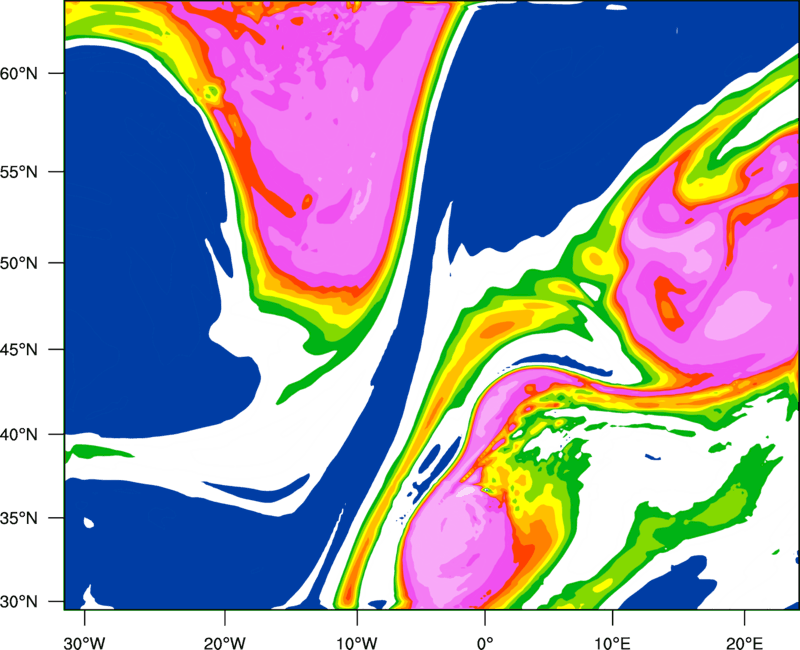Click the 30°N latitude label
This screenshot has width=800, height=650.
point(19,602)
